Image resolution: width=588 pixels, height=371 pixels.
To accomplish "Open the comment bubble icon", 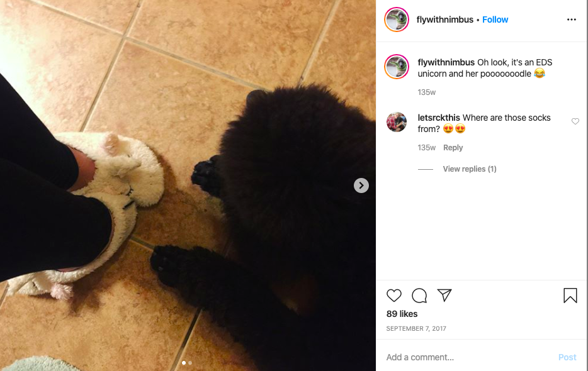I will (x=419, y=296).
